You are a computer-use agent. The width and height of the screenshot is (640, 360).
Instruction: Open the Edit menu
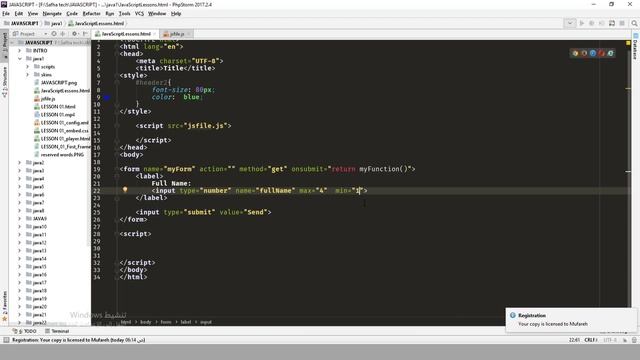19,13
